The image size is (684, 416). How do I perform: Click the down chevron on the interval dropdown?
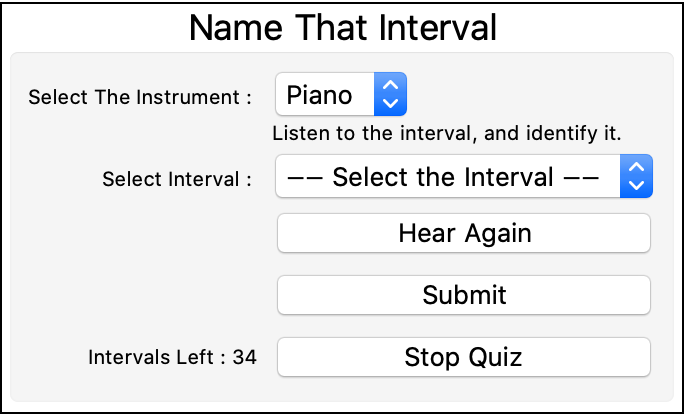coord(636,185)
